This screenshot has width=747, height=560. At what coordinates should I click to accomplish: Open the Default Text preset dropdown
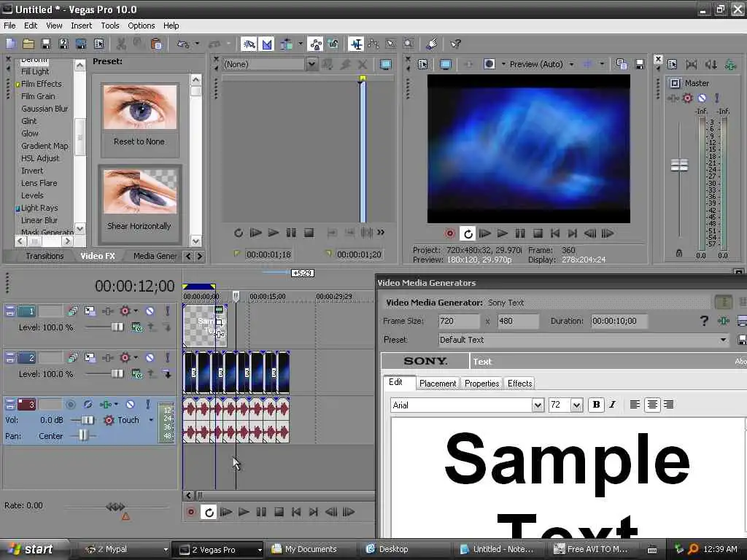point(723,340)
